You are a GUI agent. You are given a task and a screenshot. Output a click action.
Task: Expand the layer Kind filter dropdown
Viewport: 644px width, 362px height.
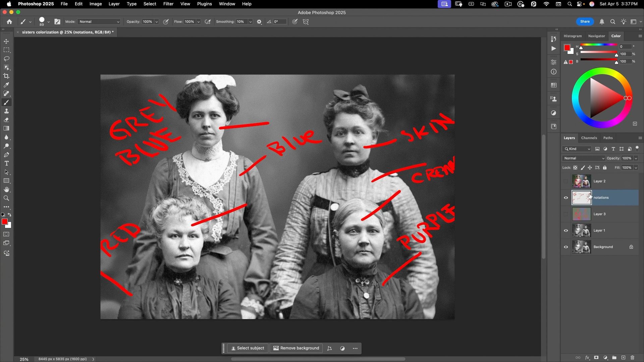pyautogui.click(x=577, y=149)
